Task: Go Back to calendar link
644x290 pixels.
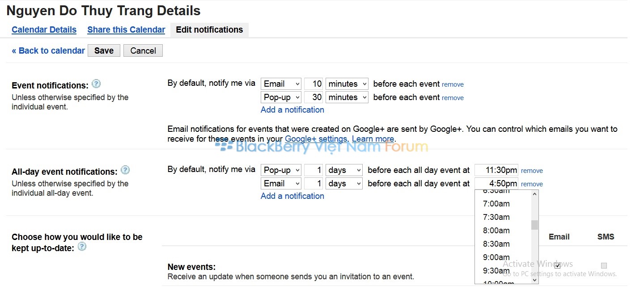Action: 48,50
